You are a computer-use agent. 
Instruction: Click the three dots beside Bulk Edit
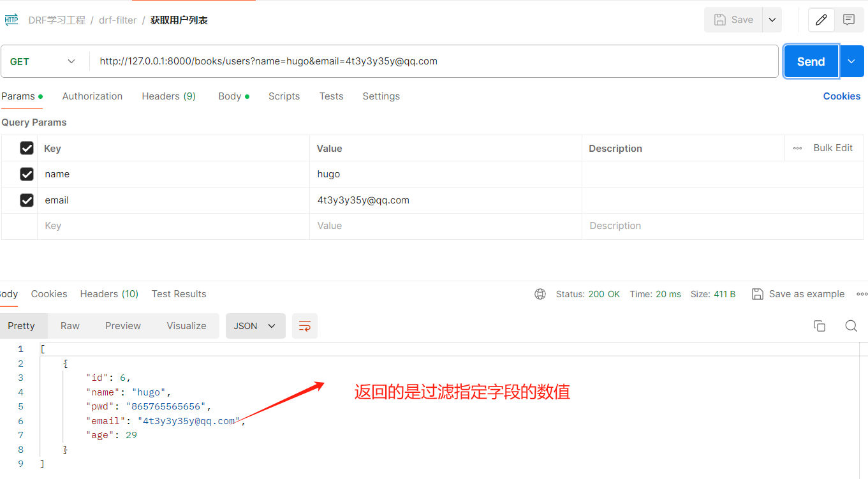pyautogui.click(x=797, y=148)
